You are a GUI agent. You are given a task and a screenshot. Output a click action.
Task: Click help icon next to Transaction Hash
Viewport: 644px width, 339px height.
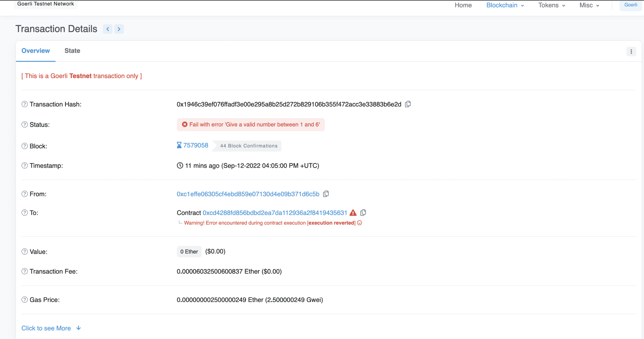click(25, 104)
